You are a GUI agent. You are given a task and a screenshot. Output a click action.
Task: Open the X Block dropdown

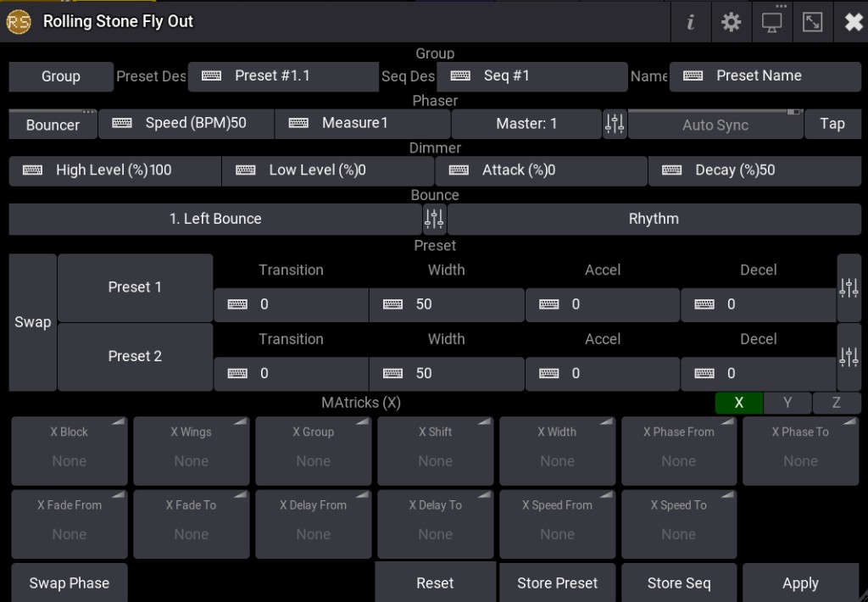(x=70, y=451)
